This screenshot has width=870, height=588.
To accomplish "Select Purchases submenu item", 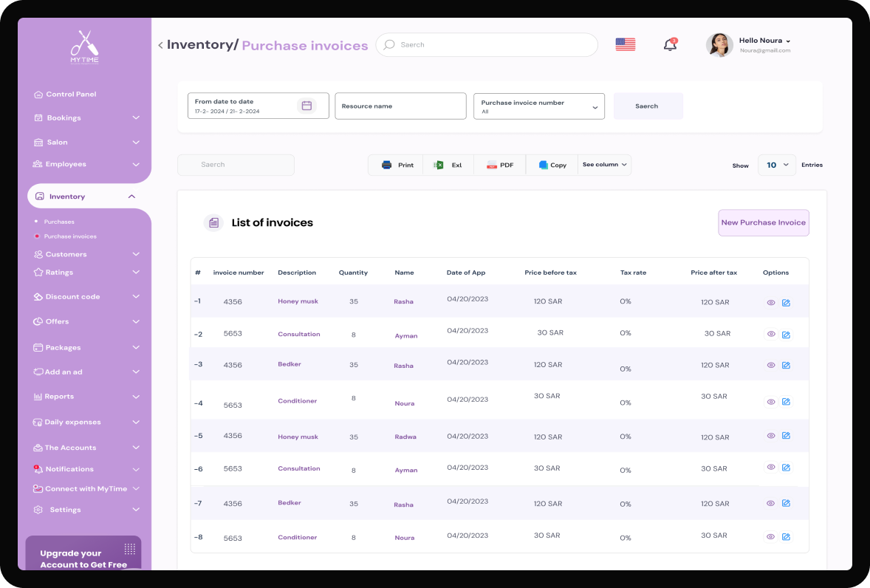I will point(59,222).
